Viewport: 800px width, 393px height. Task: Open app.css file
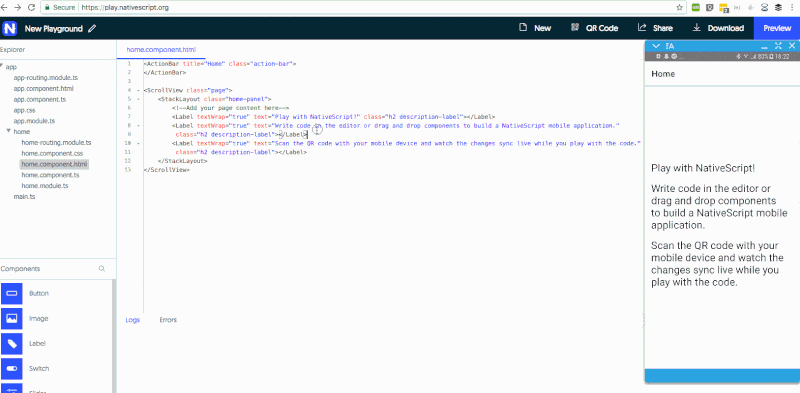tap(24, 110)
